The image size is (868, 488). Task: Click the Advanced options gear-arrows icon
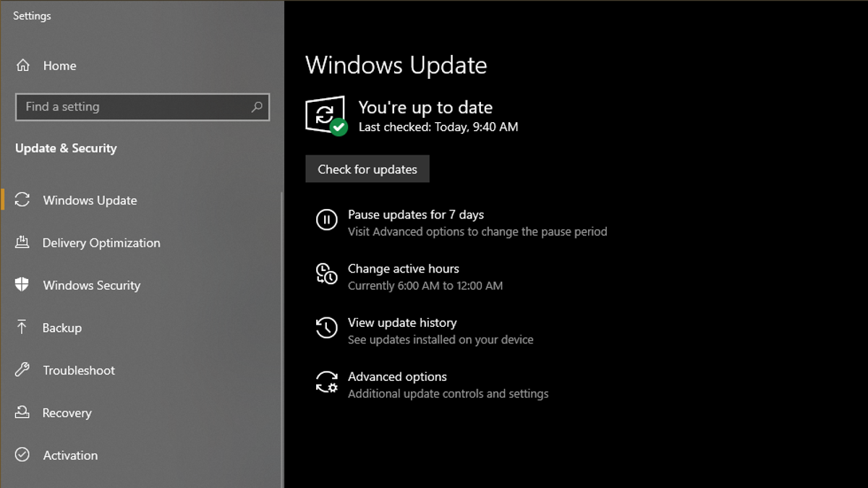point(326,382)
